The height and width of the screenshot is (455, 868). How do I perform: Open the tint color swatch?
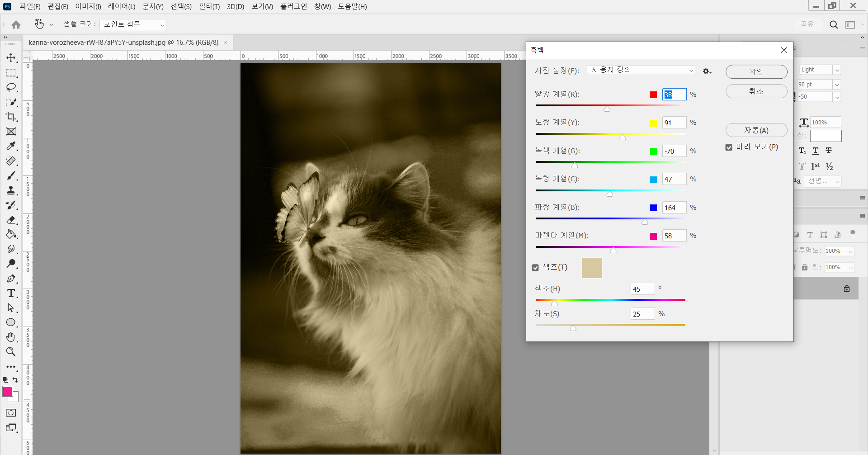point(592,268)
